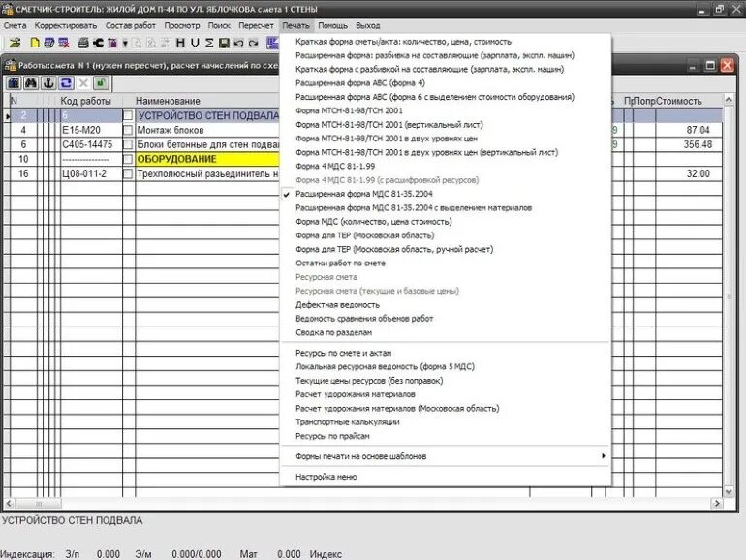Click the table's vertical scrollbar down arrow
Viewport: 746px width, 560px height.
(729, 491)
